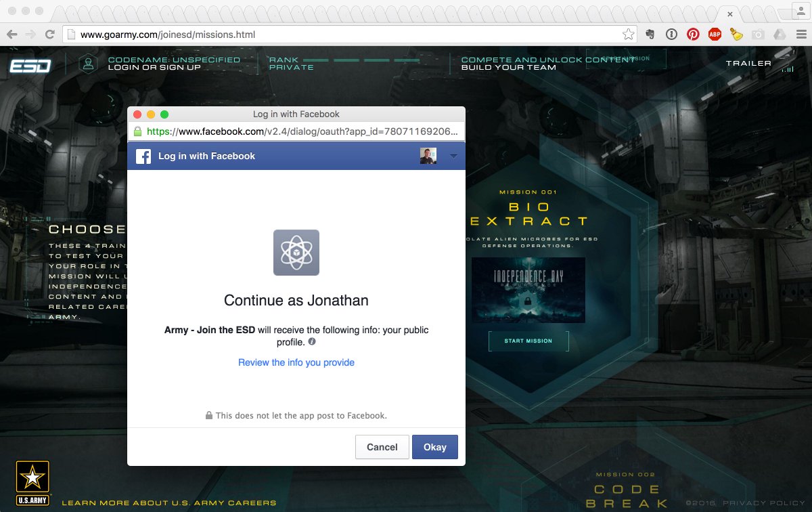Click the 'BIO EXTRACT' mission title
Image resolution: width=812 pixels, height=512 pixels.
point(528,214)
